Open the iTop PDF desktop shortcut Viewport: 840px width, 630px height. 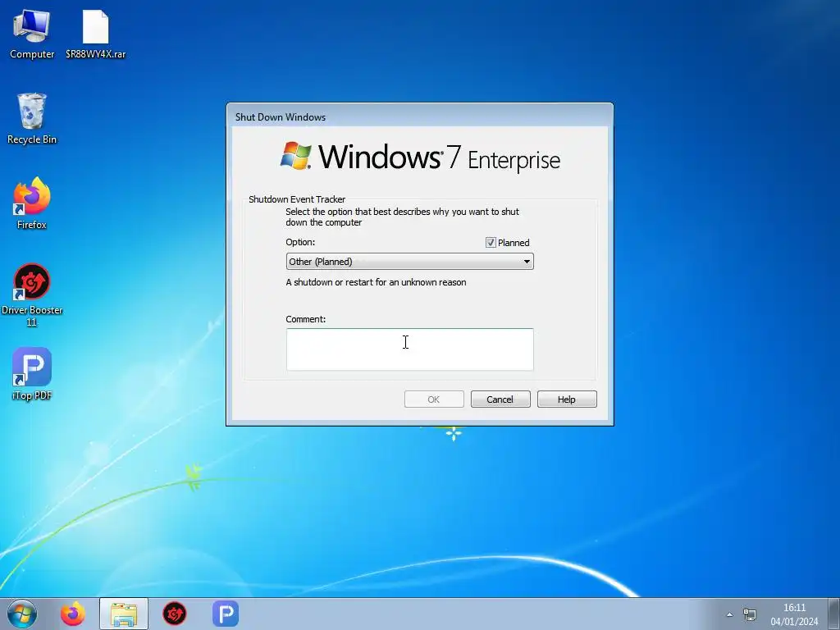click(x=32, y=374)
